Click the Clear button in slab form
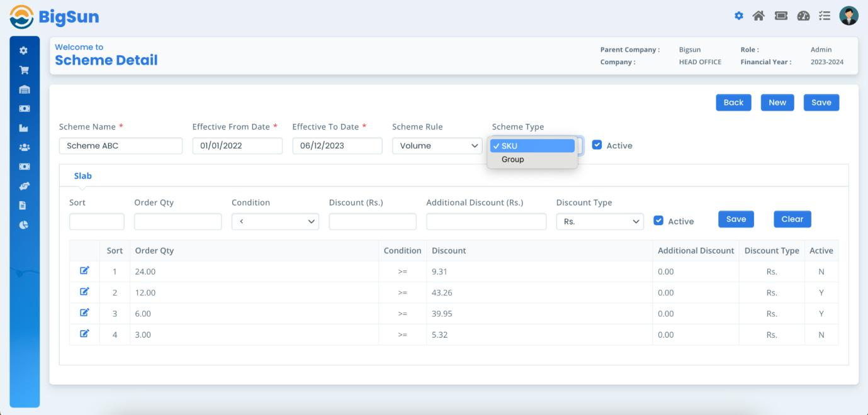The width and height of the screenshot is (868, 415). (792, 219)
